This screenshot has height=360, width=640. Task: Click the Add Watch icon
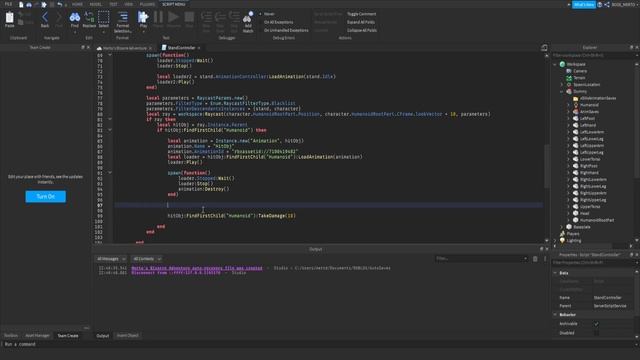(x=248, y=18)
